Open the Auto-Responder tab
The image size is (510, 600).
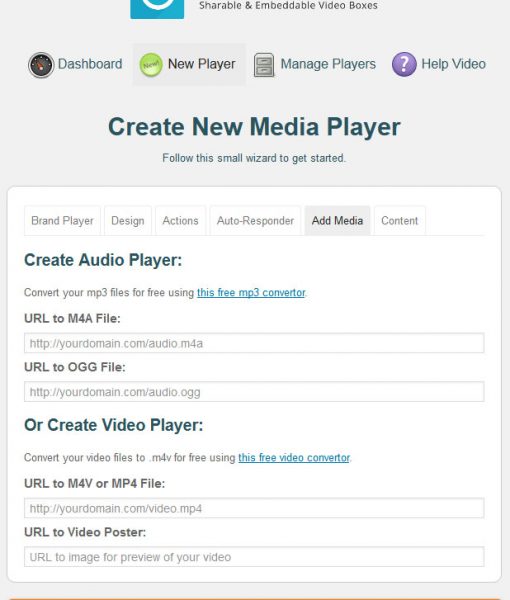point(255,221)
